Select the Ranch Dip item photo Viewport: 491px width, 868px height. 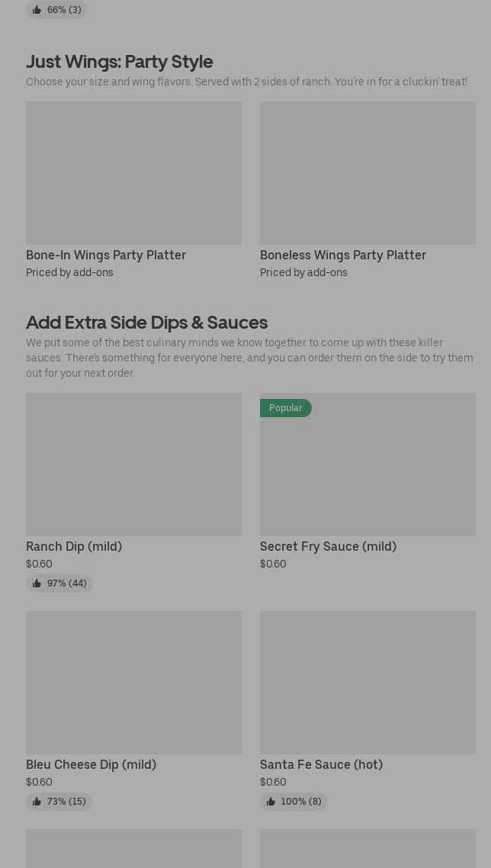coord(133,465)
